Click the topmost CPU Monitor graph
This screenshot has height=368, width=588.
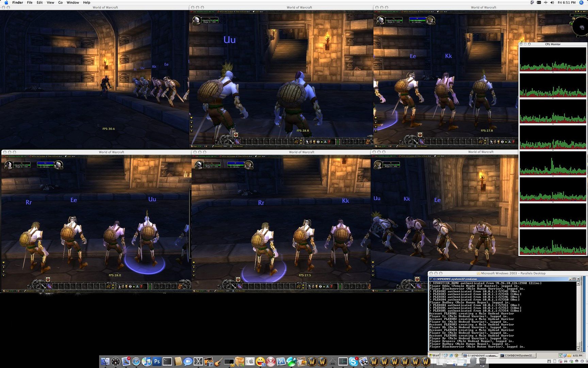[553, 59]
